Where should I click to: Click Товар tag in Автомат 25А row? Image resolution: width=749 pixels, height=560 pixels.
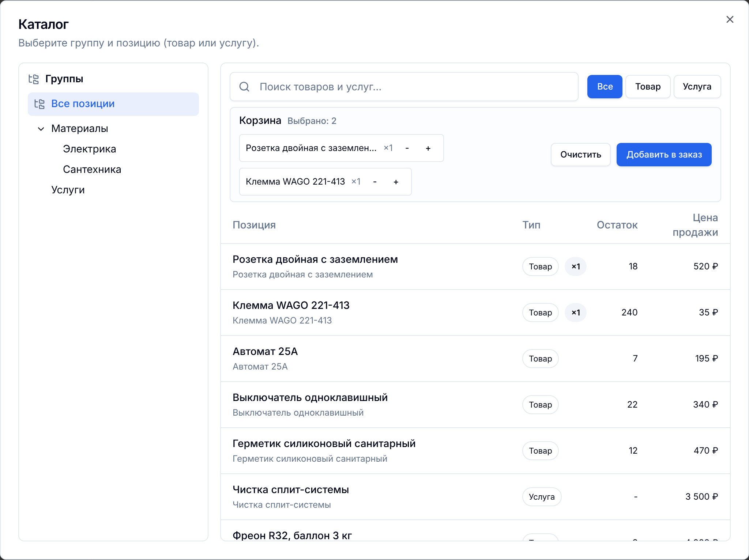pos(541,359)
